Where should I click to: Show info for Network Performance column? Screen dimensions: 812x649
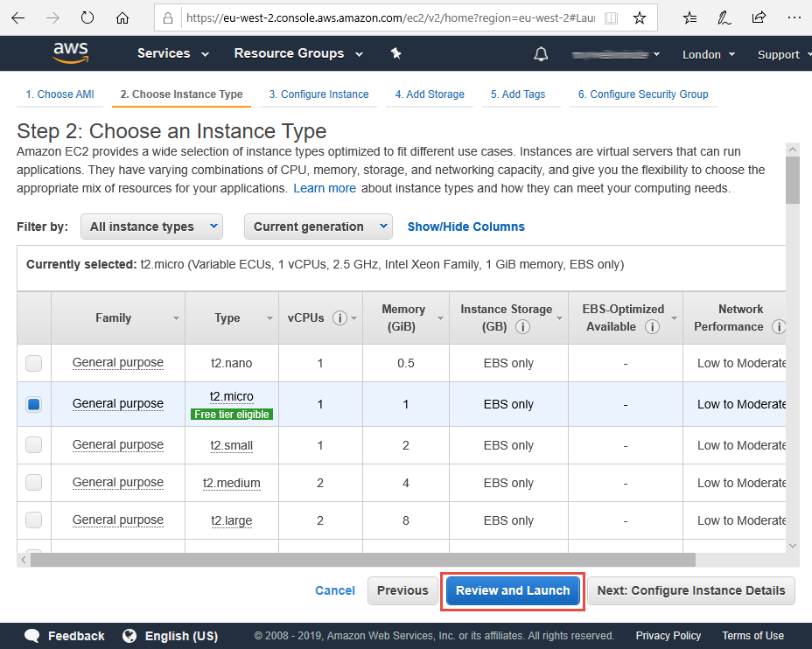pos(778,326)
